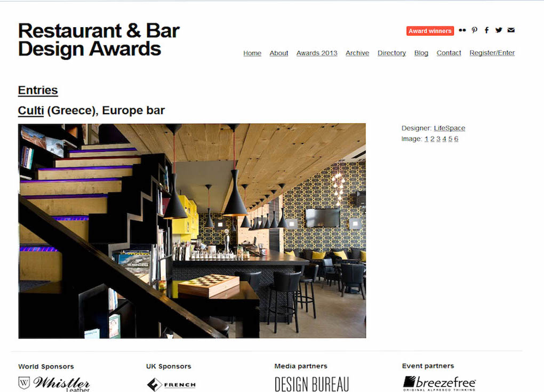544x392 pixels.
Task: Click the email envelope icon
Action: click(511, 30)
